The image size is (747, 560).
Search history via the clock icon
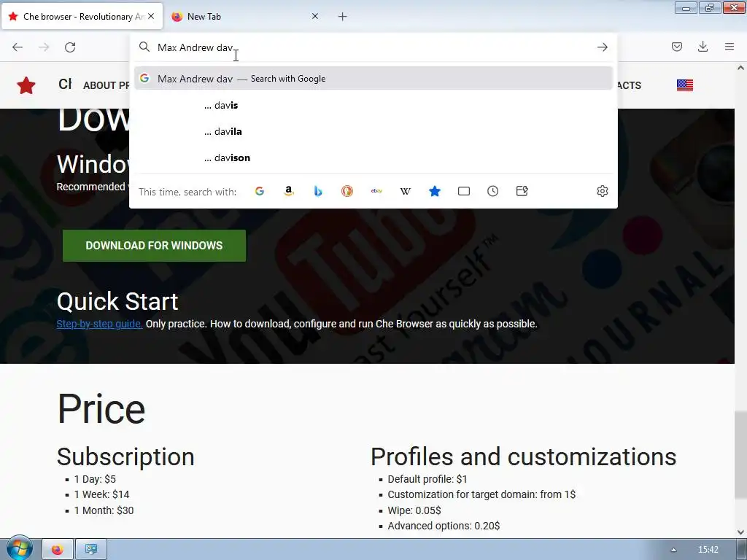pos(492,192)
